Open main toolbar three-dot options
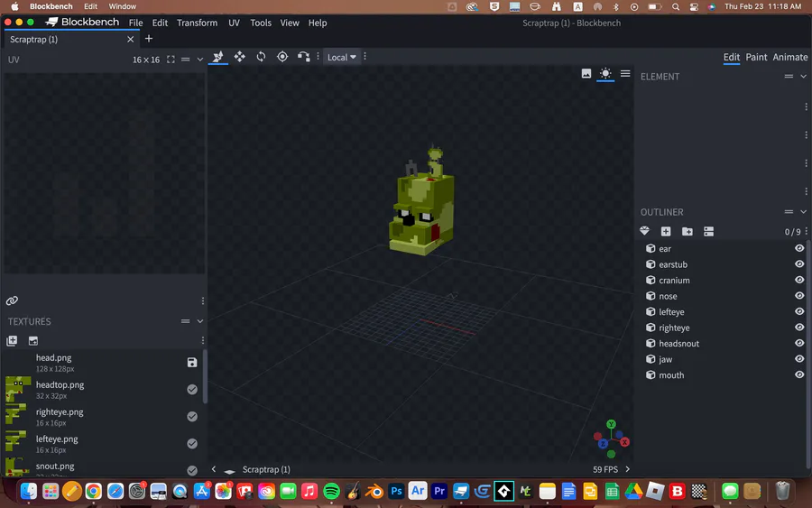The height and width of the screenshot is (508, 812). tap(365, 56)
